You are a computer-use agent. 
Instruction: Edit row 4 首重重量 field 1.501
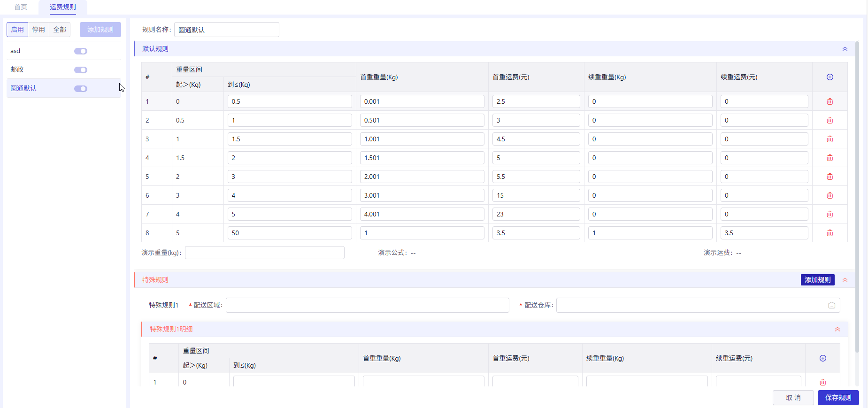[x=422, y=158]
